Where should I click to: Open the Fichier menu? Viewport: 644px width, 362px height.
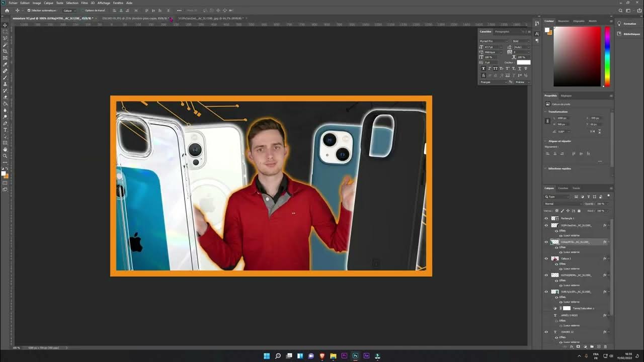click(13, 3)
